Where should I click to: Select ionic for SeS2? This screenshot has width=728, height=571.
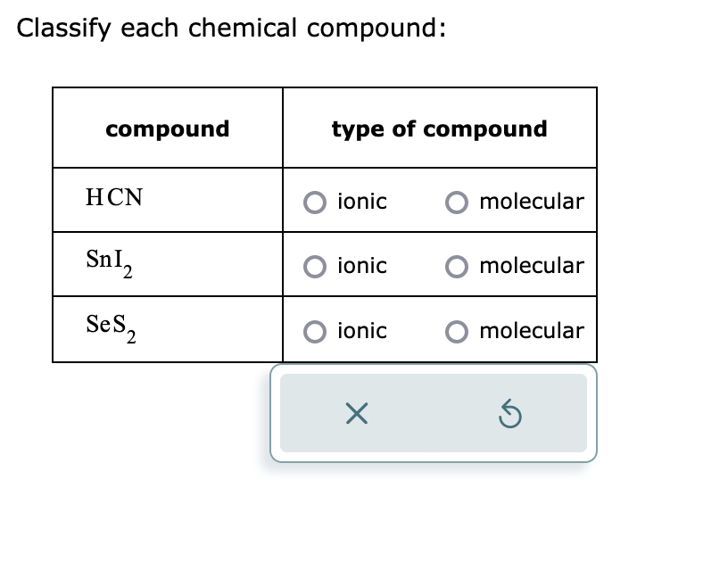coord(315,331)
